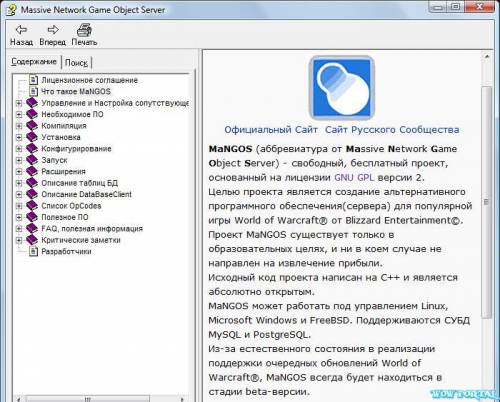Click the page icon beside Лицензионное соглашение

coord(33,80)
